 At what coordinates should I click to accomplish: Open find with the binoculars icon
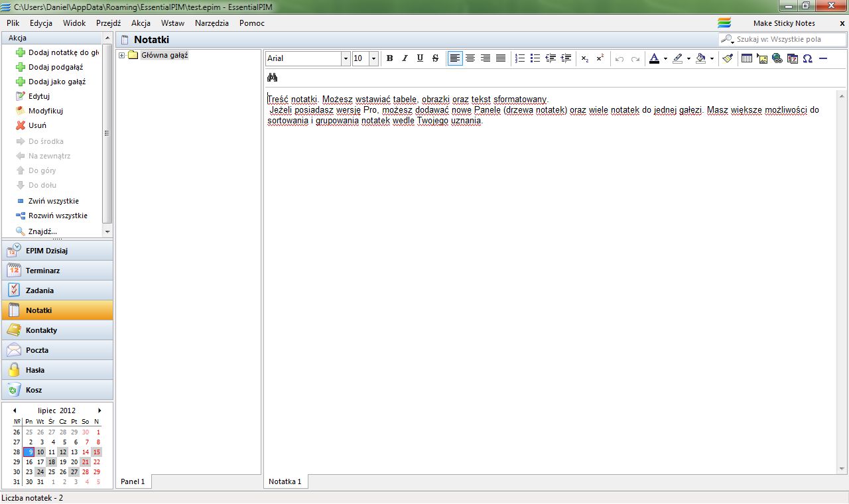click(x=272, y=78)
